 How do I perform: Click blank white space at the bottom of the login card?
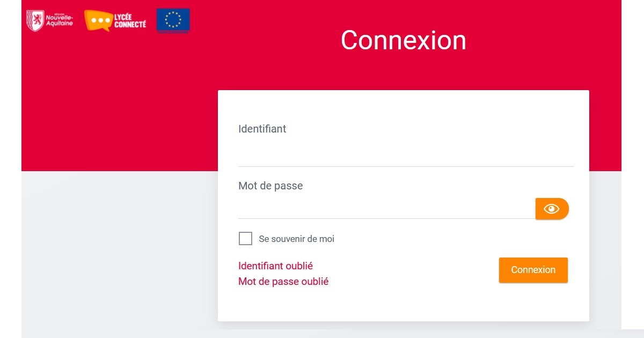point(404,306)
